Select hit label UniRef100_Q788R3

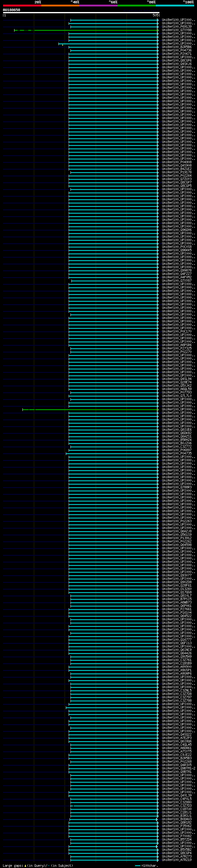[x=177, y=487]
